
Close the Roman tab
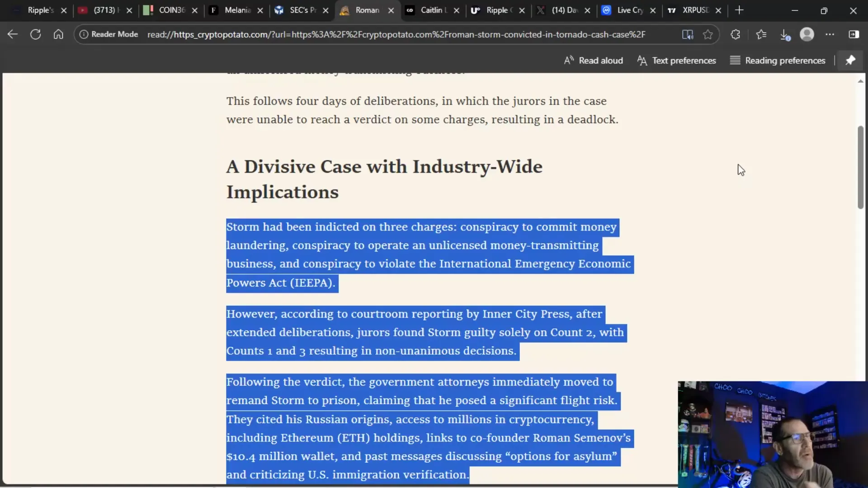(x=391, y=10)
